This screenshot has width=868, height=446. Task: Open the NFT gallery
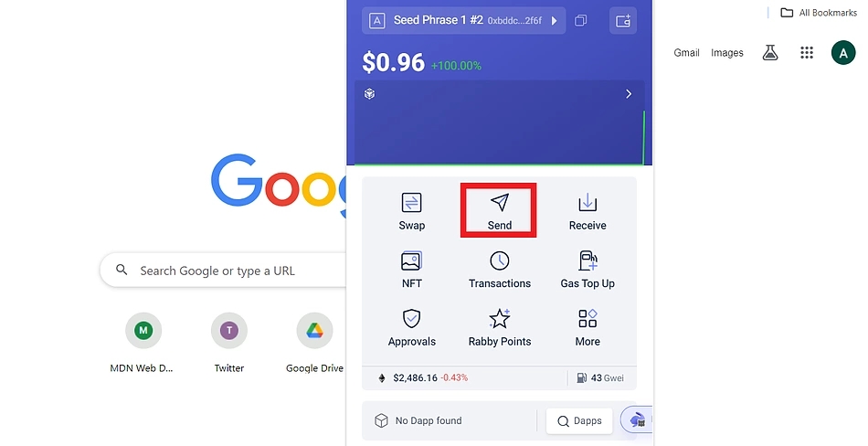coord(411,270)
